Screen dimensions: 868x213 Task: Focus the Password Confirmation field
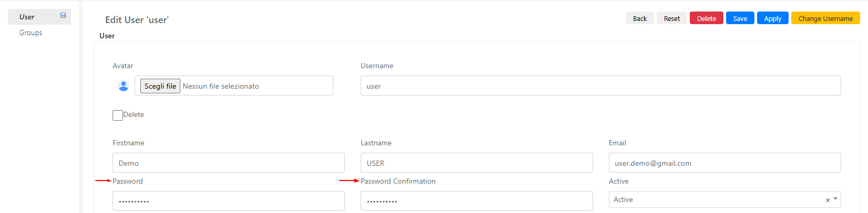coord(477,201)
